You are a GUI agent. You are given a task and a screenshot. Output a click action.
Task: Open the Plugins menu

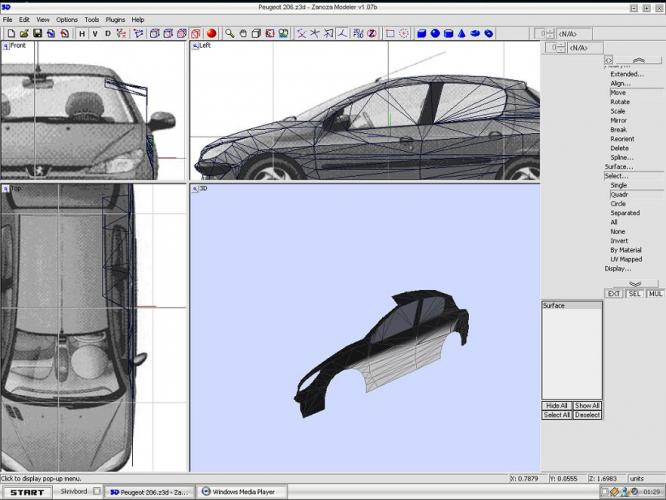point(117,20)
